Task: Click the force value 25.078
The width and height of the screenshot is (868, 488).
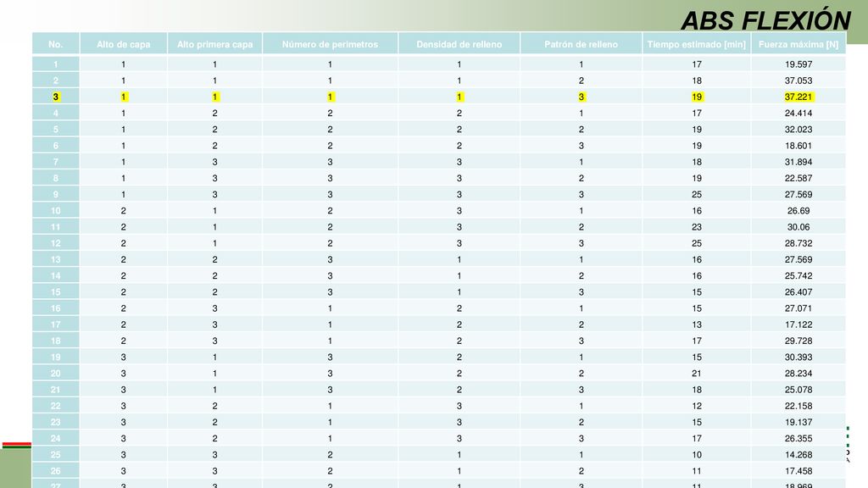Action: coord(798,390)
